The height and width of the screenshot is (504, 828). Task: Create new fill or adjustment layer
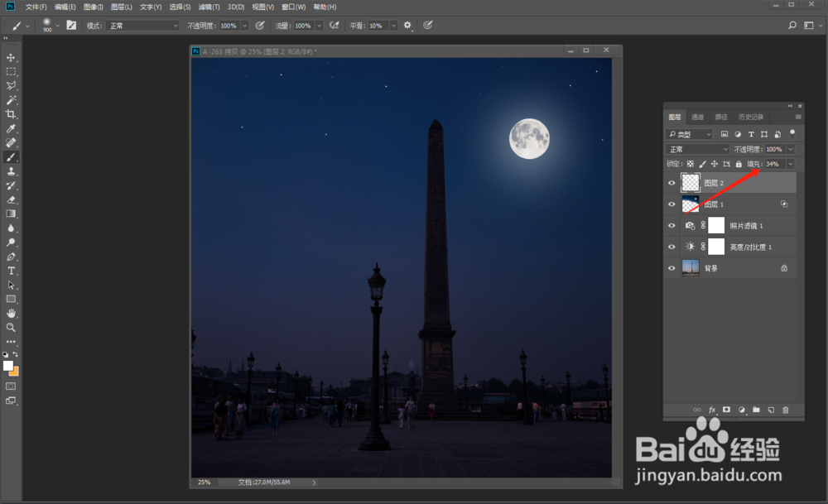point(741,410)
